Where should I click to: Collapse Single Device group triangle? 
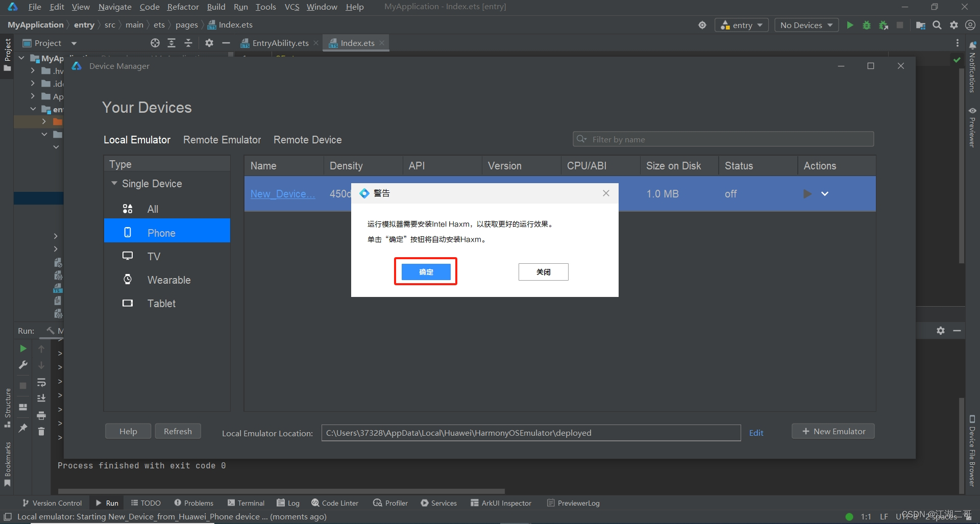pyautogui.click(x=114, y=183)
